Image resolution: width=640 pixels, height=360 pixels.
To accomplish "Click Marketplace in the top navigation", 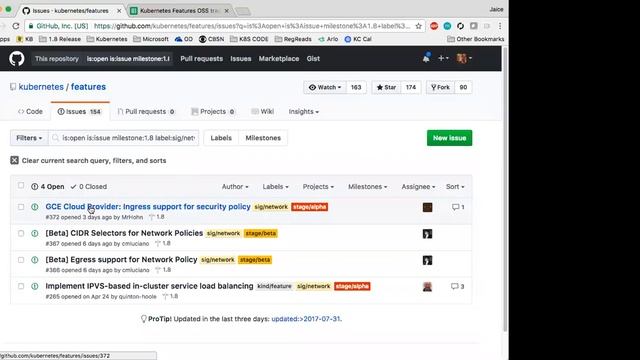I will click(x=279, y=59).
